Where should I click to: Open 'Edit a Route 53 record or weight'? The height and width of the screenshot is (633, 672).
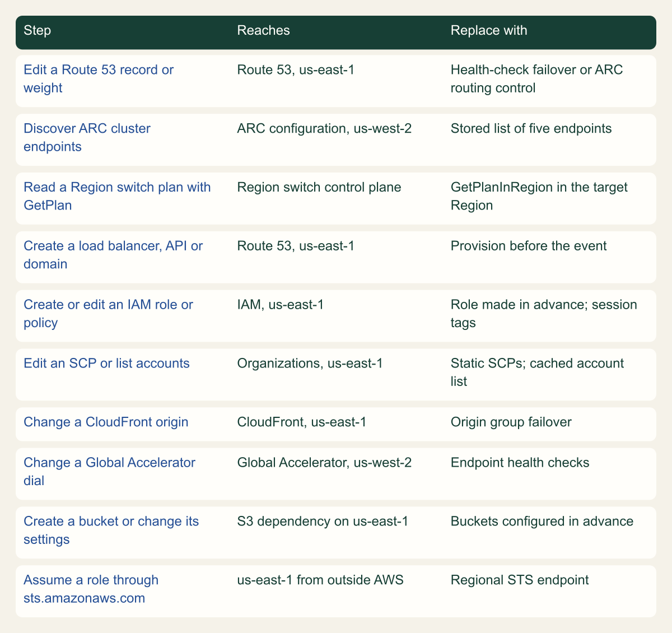click(99, 78)
